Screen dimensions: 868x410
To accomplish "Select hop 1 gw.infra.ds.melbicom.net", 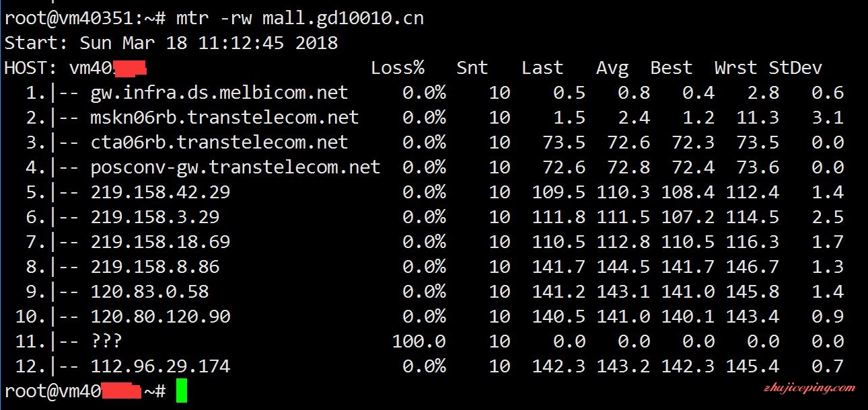I will [x=219, y=93].
